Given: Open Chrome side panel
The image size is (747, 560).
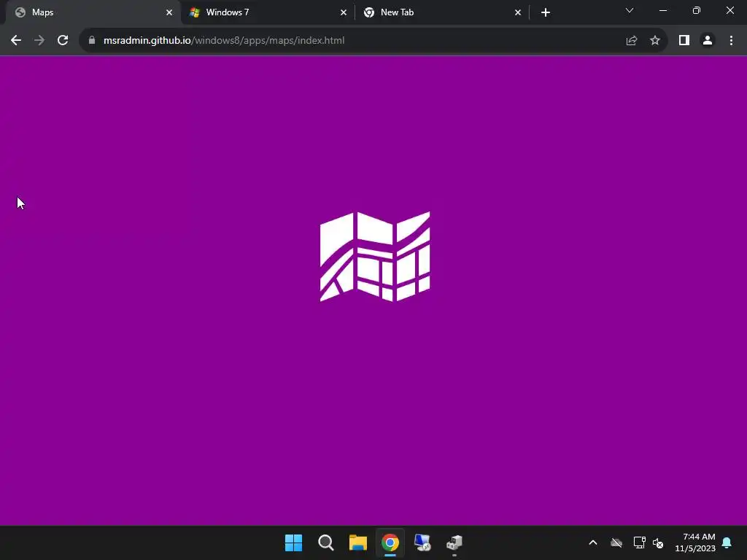Looking at the screenshot, I should coord(684,41).
